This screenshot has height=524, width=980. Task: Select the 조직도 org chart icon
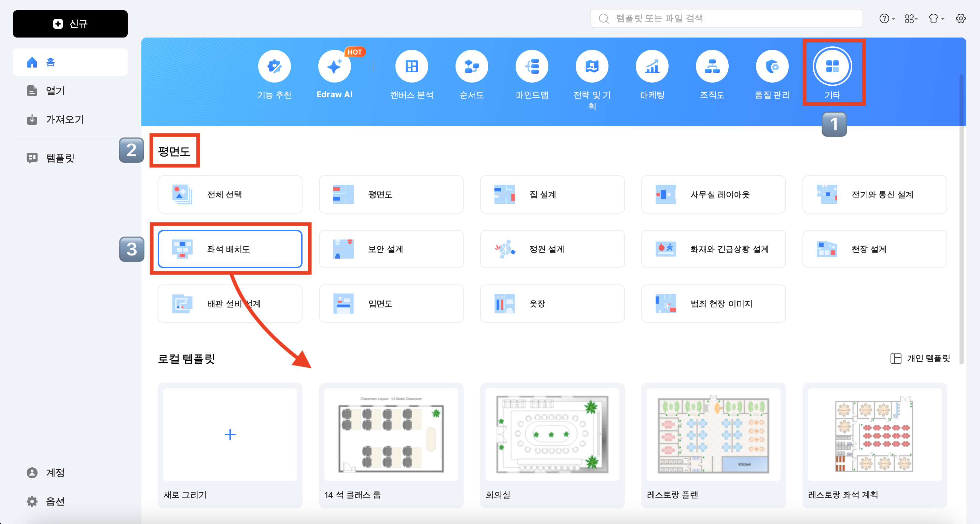click(712, 67)
